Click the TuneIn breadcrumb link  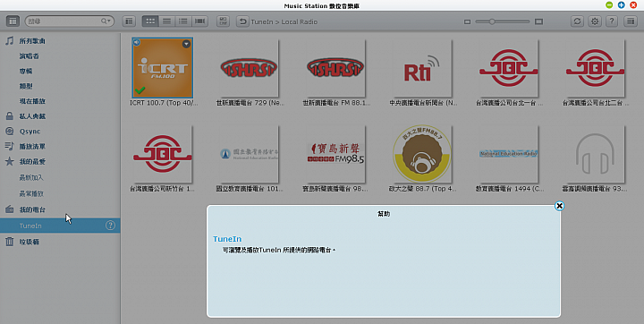[x=261, y=21]
